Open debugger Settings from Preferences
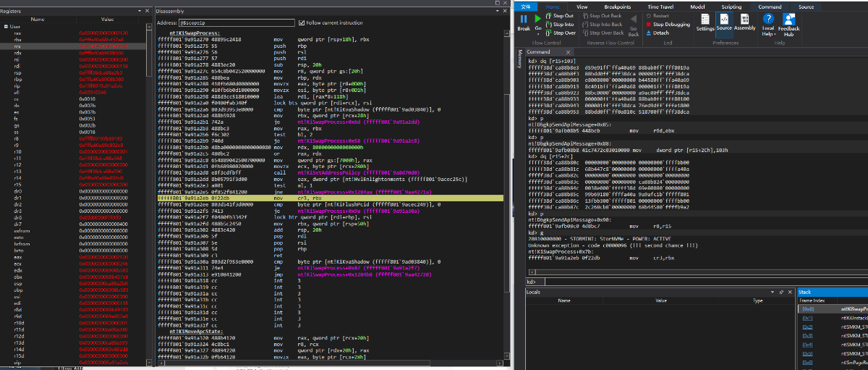Image resolution: width=868 pixels, height=370 pixels. [705, 22]
